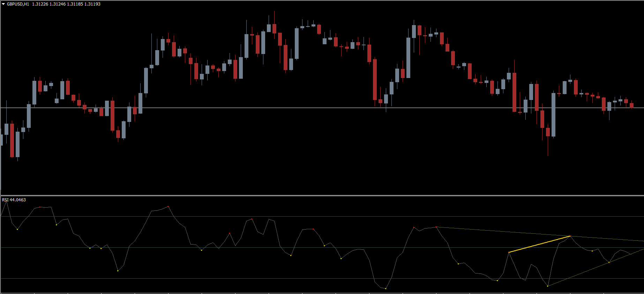Click the red marker at the thick yellow line's lower end
This screenshot has height=294, width=644.
509,252
